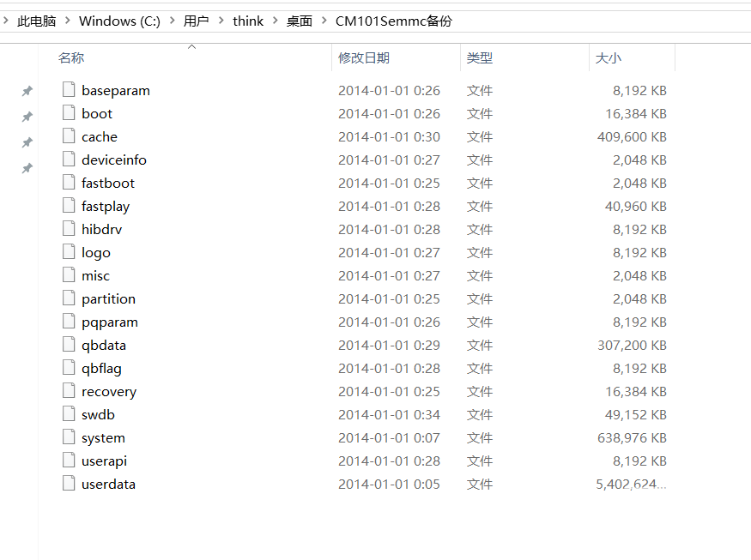
Task: Click the 307,200 KB size value
Action: 632,345
